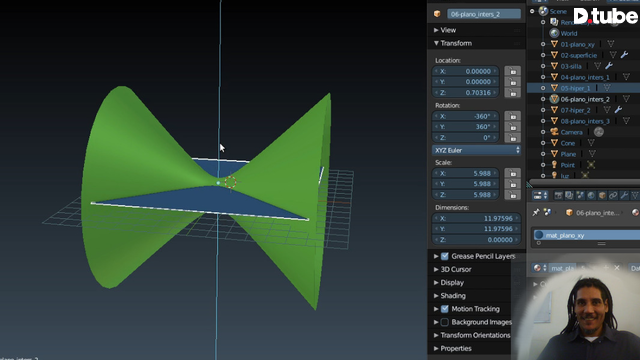
Task: Toggle the Grease Pencil Layers checkbox
Action: [444, 256]
